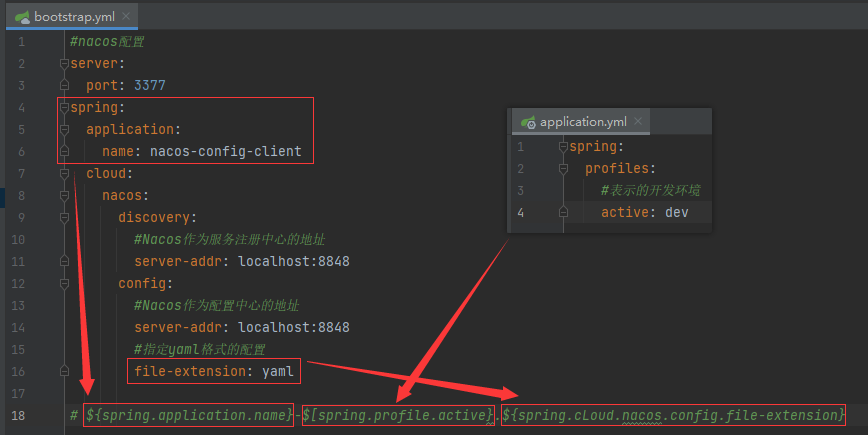Image resolution: width=868 pixels, height=435 pixels.
Task: Collapse the nacos block fold marker
Action: tap(64, 195)
